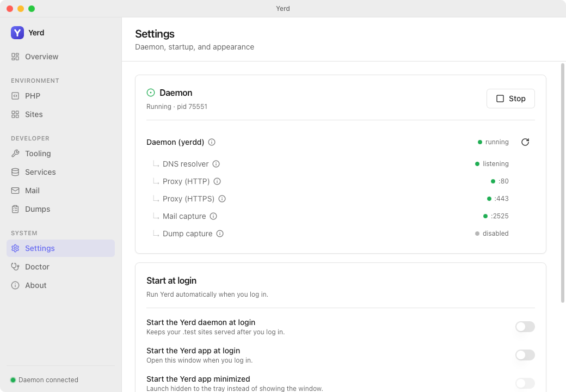Click the Daemon connected status text
Viewport: 566px width, 392px height.
[48, 379]
